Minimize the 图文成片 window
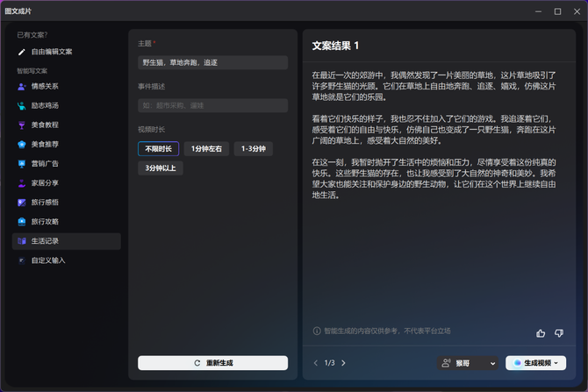Viewport: 588px width, 392px height. [x=539, y=11]
